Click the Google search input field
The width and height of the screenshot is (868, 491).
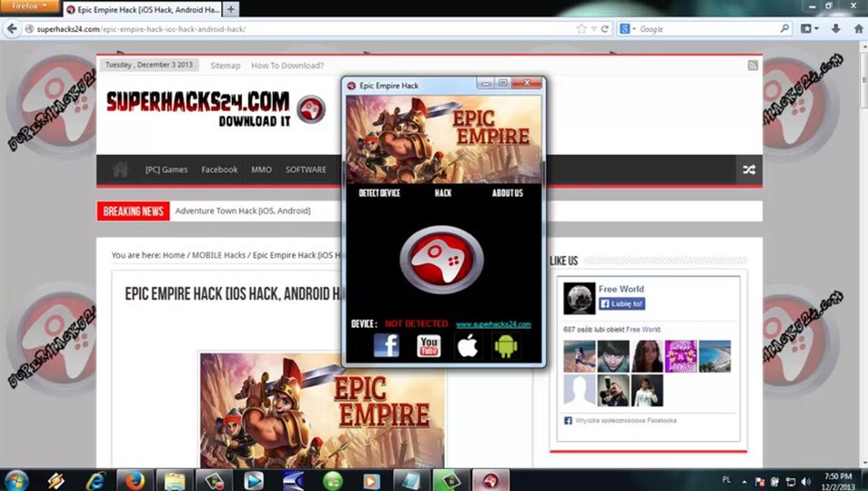(708, 29)
